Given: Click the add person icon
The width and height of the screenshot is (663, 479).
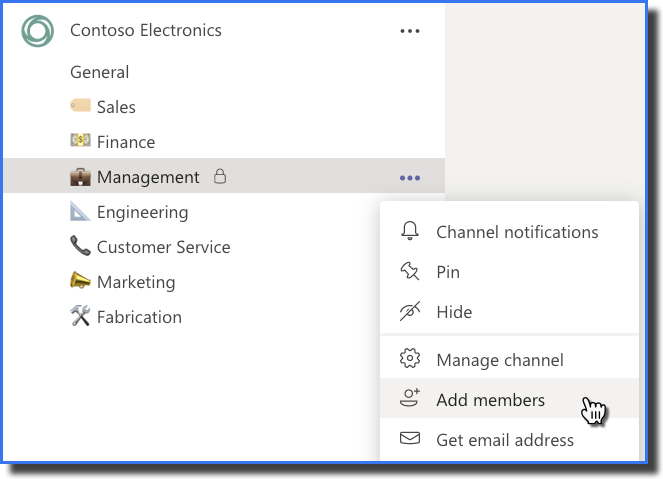Looking at the screenshot, I should click(410, 397).
